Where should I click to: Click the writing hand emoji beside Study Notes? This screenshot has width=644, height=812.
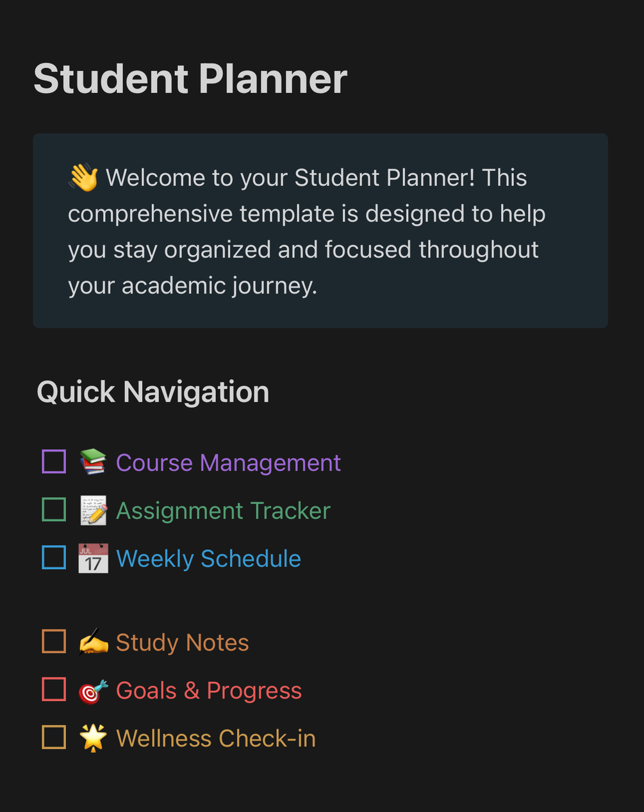pyautogui.click(x=93, y=642)
